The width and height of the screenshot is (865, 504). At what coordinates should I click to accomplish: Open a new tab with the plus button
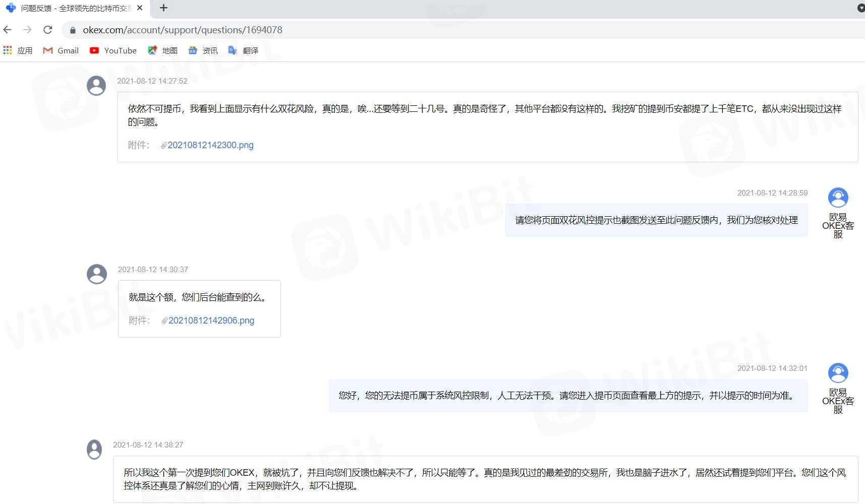coord(163,8)
